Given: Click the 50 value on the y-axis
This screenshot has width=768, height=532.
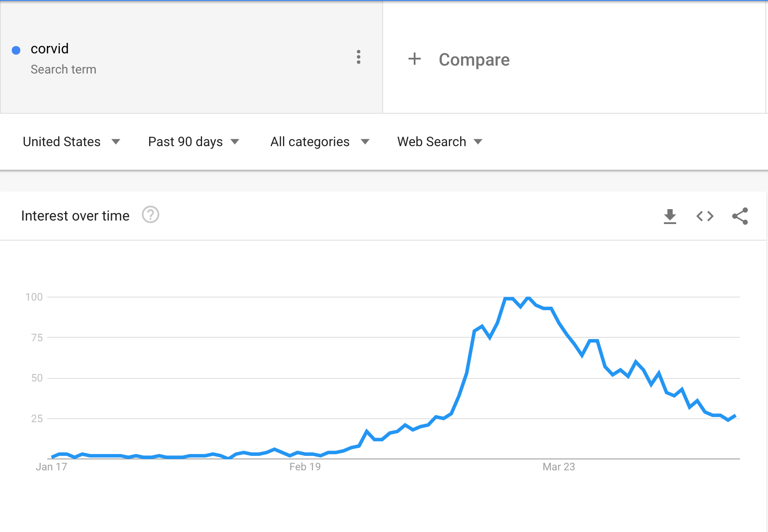Looking at the screenshot, I should tap(37, 378).
